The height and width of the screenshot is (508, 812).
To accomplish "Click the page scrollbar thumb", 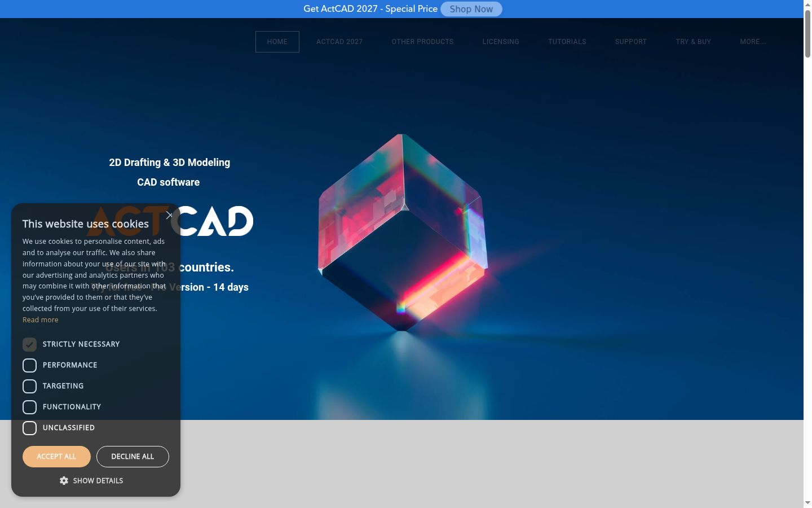I will click(807, 33).
